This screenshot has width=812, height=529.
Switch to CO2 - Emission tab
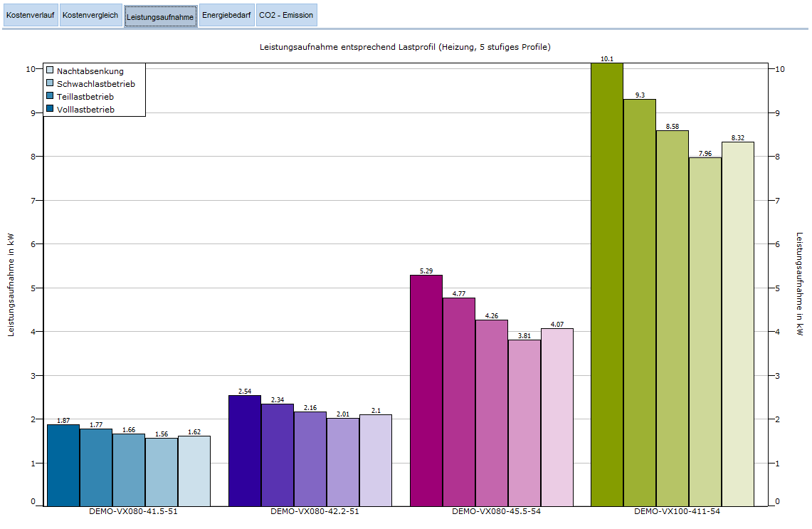coord(286,15)
